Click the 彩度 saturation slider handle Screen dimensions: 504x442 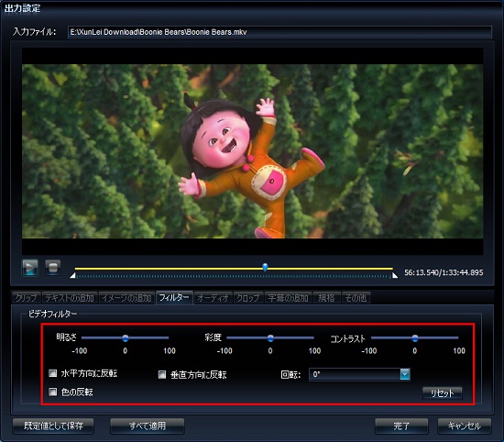click(270, 338)
